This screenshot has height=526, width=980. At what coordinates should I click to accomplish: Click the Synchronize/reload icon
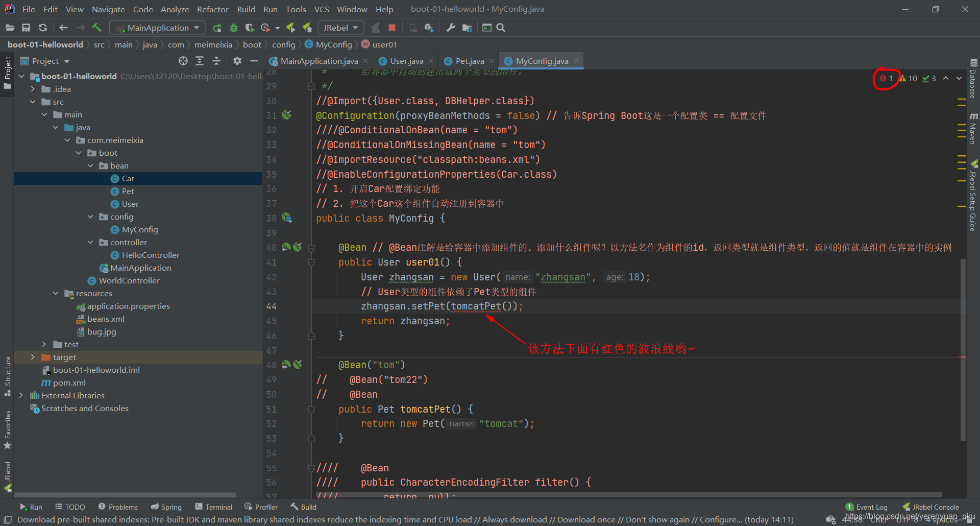pos(43,28)
